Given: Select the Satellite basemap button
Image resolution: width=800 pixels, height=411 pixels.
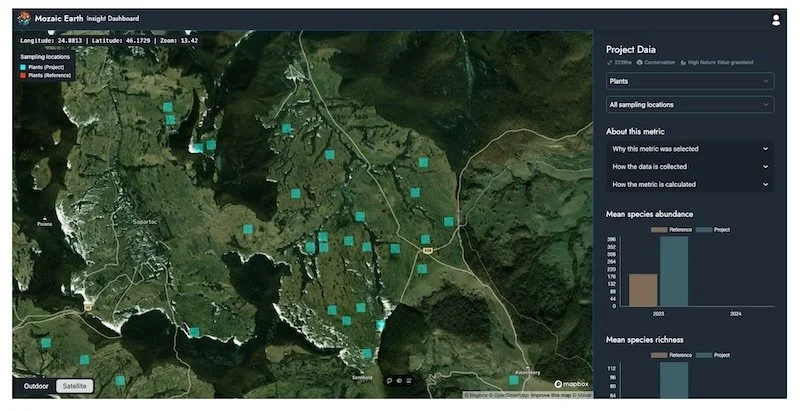Looking at the screenshot, I should 74,386.
